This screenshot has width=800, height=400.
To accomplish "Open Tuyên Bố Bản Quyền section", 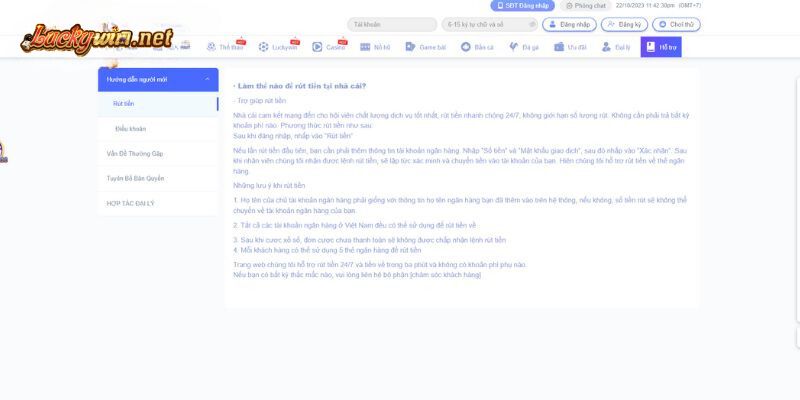I will click(158, 179).
